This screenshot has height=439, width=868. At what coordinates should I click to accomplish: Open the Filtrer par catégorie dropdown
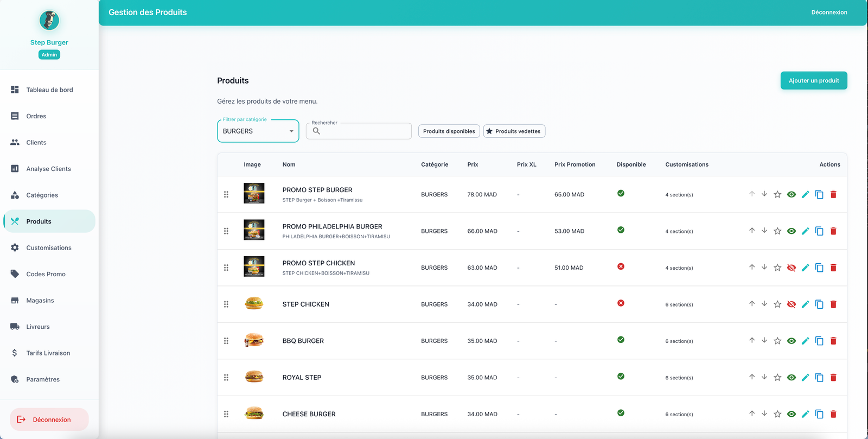[x=258, y=131]
